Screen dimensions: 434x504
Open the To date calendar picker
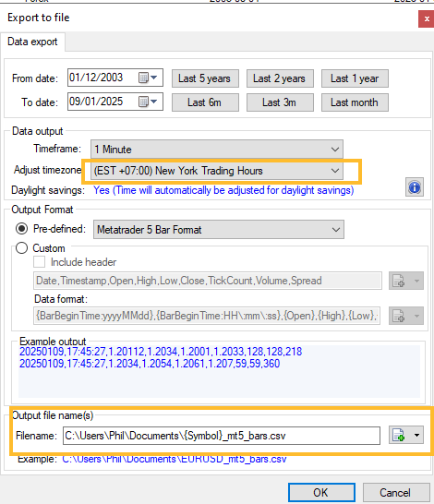(x=148, y=102)
